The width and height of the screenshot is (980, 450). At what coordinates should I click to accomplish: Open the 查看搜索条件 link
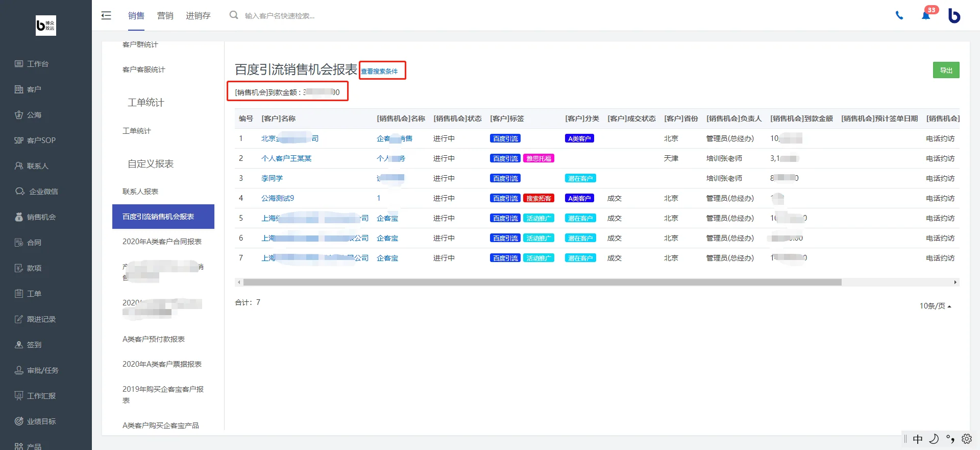coord(379,72)
